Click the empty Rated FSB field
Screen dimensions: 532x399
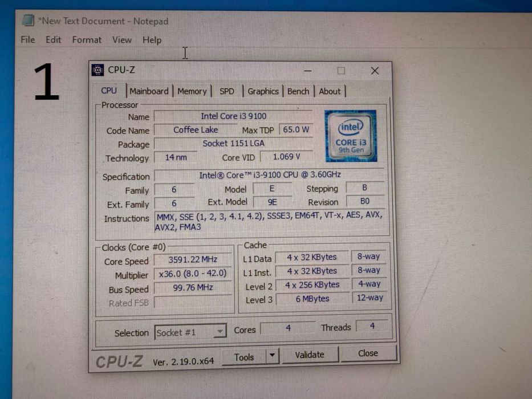click(193, 302)
